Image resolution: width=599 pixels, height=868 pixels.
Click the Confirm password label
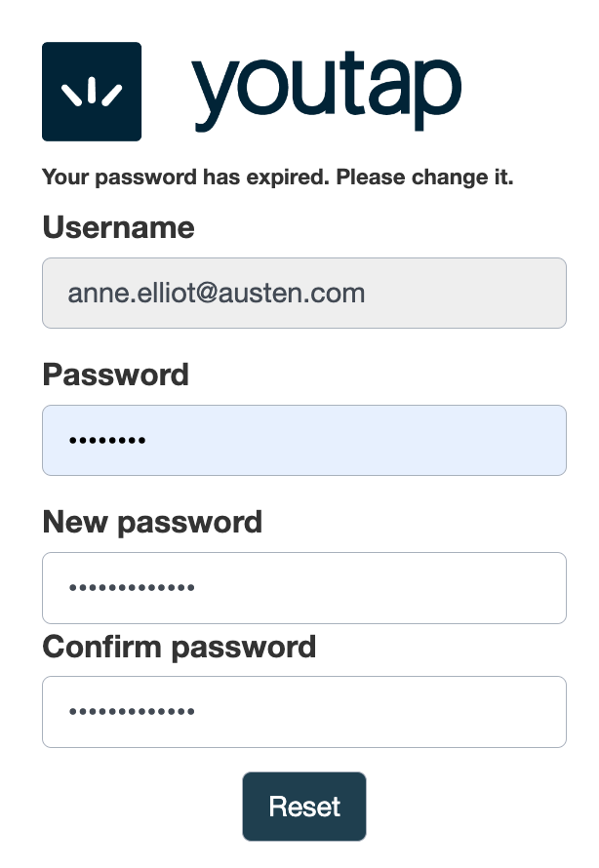click(x=180, y=647)
